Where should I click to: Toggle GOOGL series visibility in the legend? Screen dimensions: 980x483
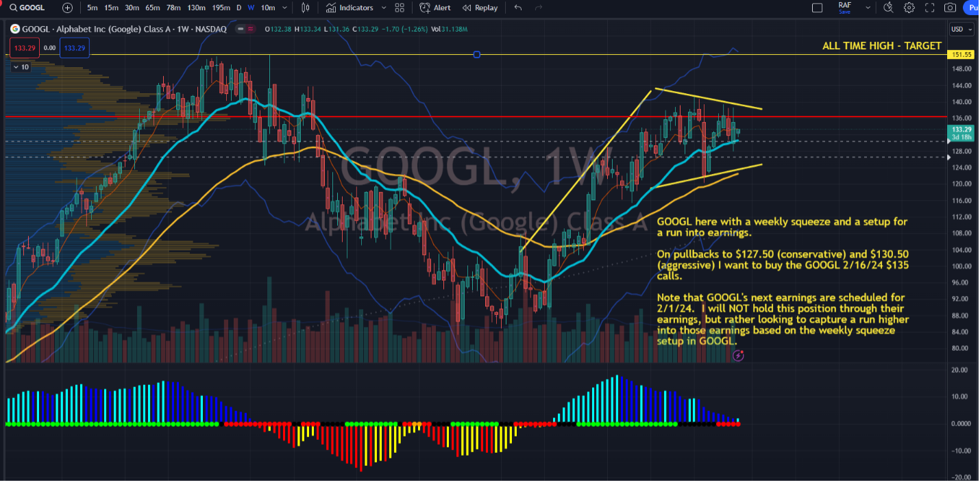(241, 29)
